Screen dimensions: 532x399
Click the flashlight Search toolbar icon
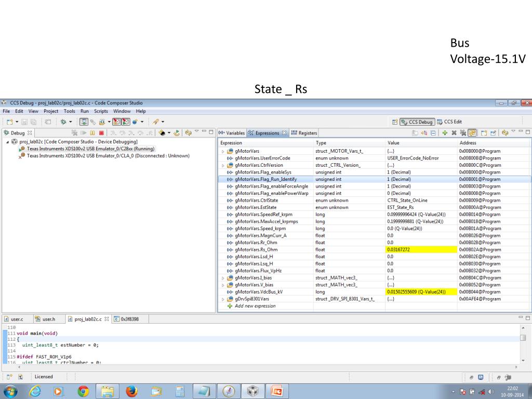(x=156, y=122)
